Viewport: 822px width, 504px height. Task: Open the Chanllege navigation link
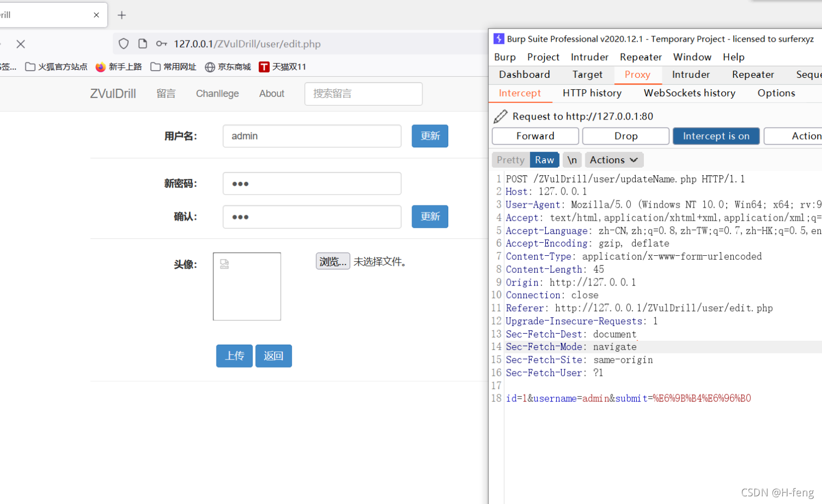218,94
